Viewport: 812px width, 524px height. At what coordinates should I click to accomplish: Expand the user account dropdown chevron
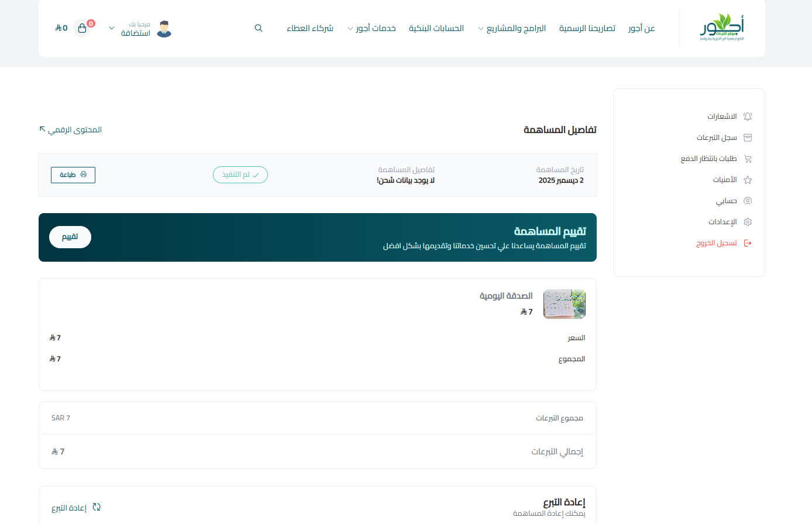(112, 28)
